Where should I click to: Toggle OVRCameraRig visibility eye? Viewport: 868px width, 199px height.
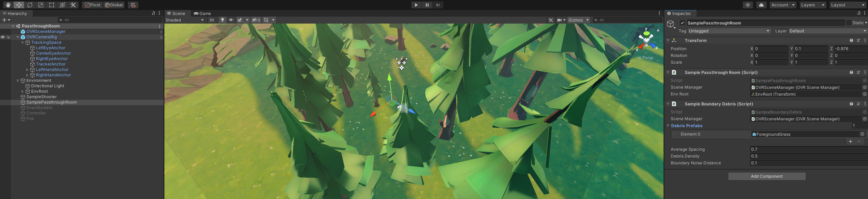3,37
